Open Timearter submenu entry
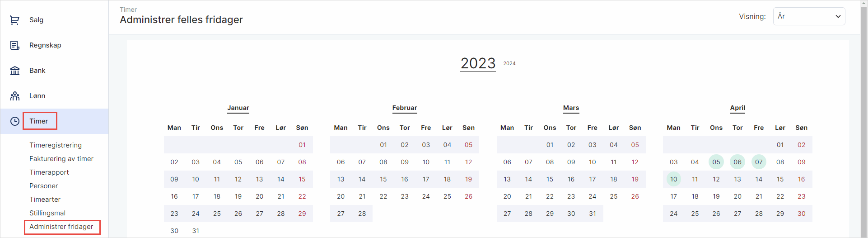 (45, 200)
